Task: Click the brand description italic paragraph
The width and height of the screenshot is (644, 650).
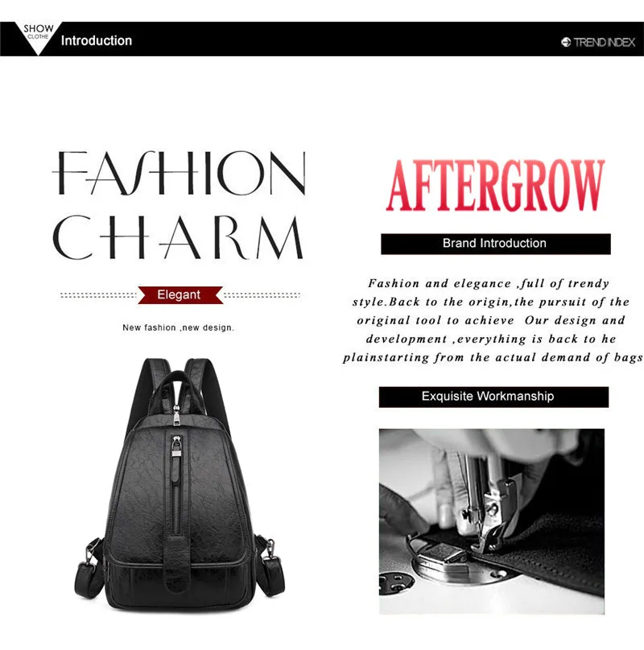Action: [493, 320]
